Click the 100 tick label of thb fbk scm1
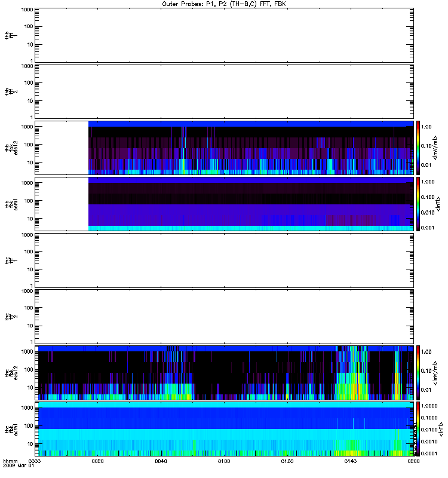Image resolution: width=448 pixels, height=478 pixels. (29, 201)
